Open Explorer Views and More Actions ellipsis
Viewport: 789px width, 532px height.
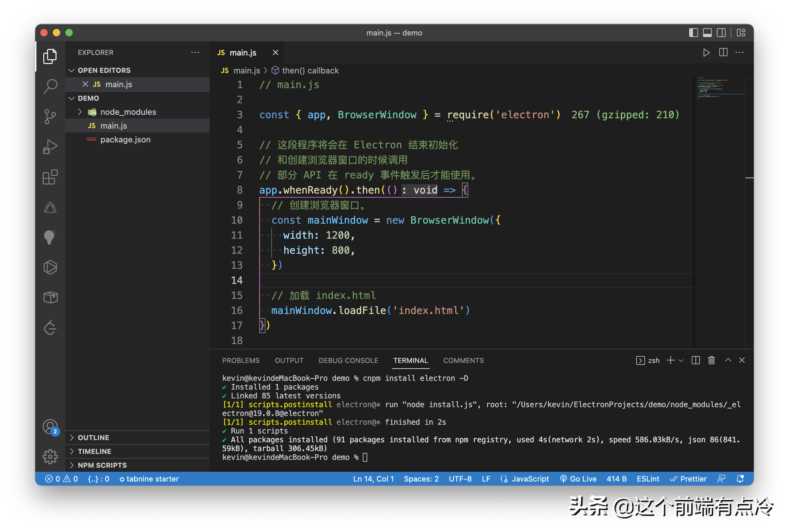coord(195,53)
